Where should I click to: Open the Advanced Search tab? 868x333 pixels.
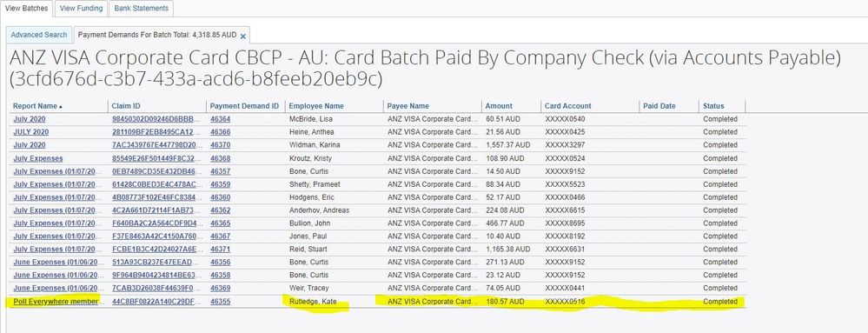point(39,35)
